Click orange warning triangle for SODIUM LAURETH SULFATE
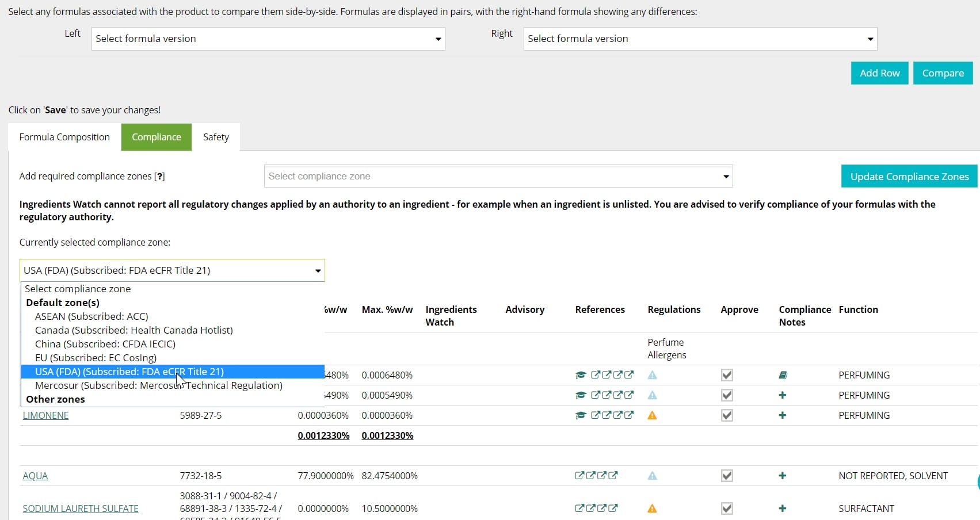The width and height of the screenshot is (980, 520). [x=652, y=508]
